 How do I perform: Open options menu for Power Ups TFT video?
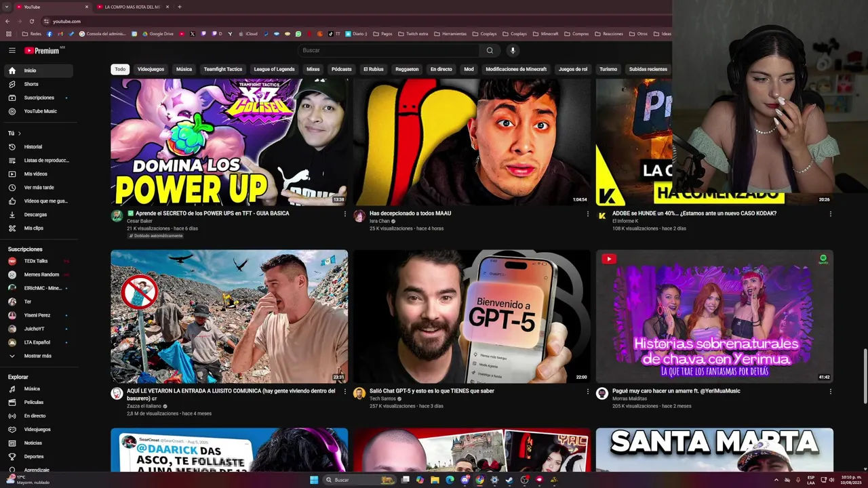pyautogui.click(x=344, y=214)
